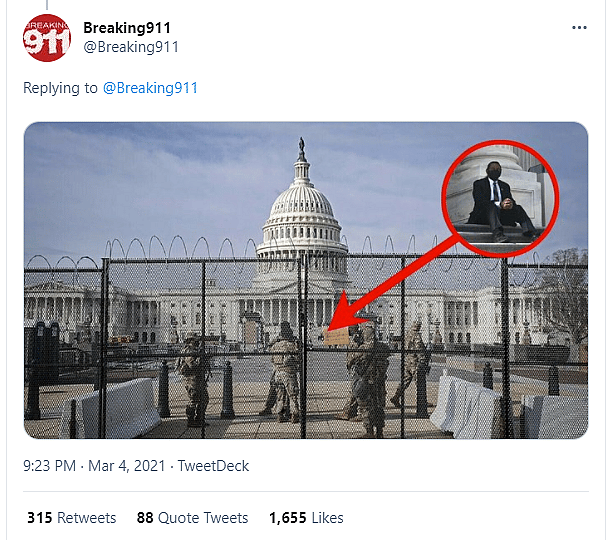Follow the @Breaking911 mention after Replying to
Image resolution: width=614 pixels, height=540 pixels.
[150, 88]
